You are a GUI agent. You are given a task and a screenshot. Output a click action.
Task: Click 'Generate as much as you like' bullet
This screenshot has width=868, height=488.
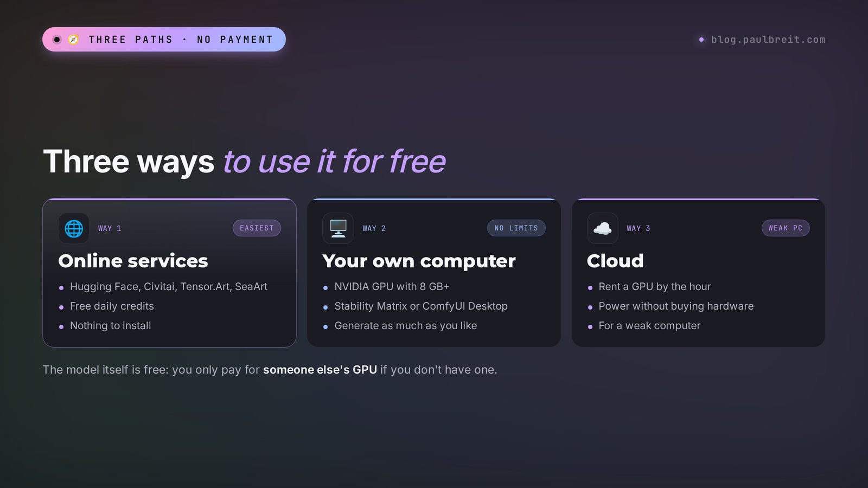[x=406, y=326]
